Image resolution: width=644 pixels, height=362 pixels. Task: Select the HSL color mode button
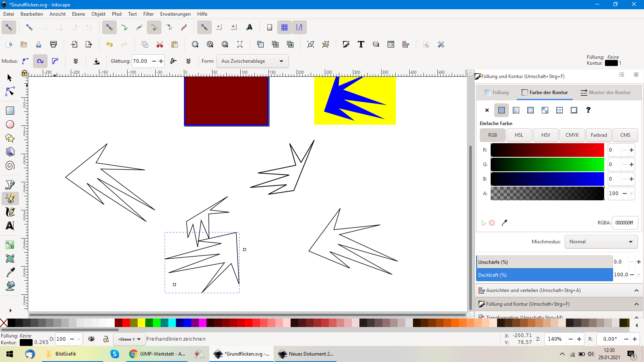click(519, 135)
